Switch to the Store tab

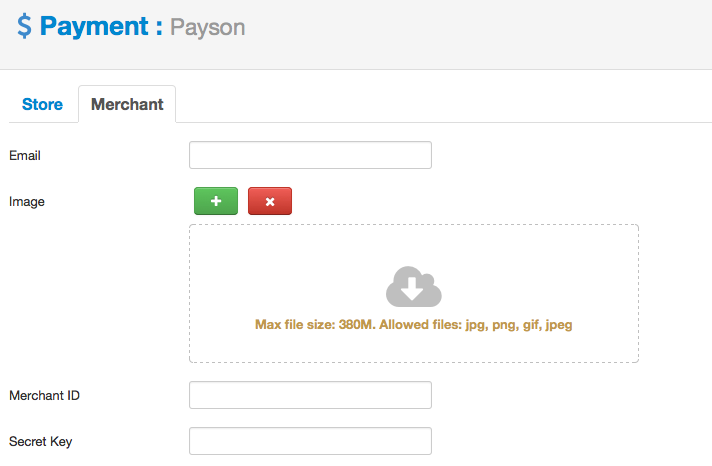42,104
